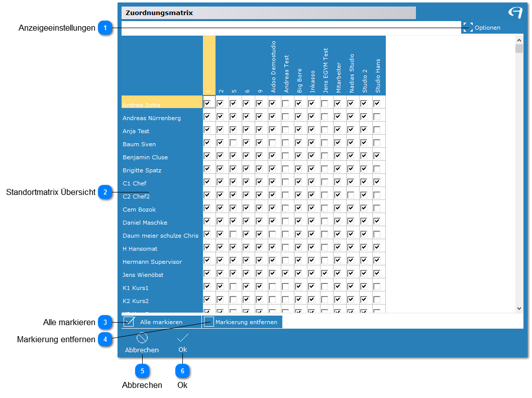The image size is (532, 398).
Task: Select the column header 6
Action: pos(247,91)
